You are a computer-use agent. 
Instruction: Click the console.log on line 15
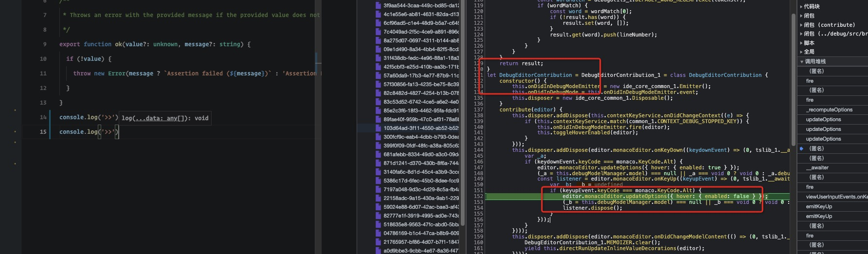89,132
